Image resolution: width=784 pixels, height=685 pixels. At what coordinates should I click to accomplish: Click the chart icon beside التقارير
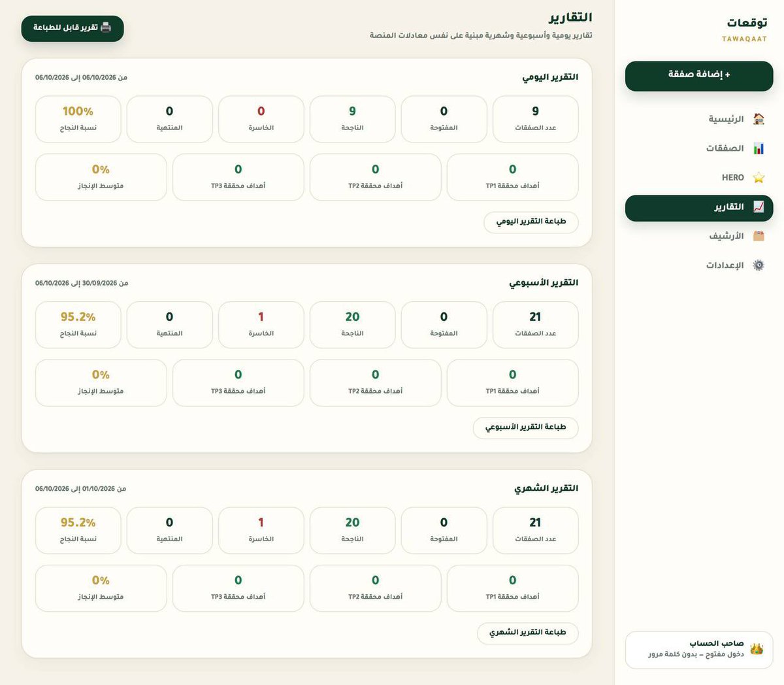pyautogui.click(x=759, y=207)
